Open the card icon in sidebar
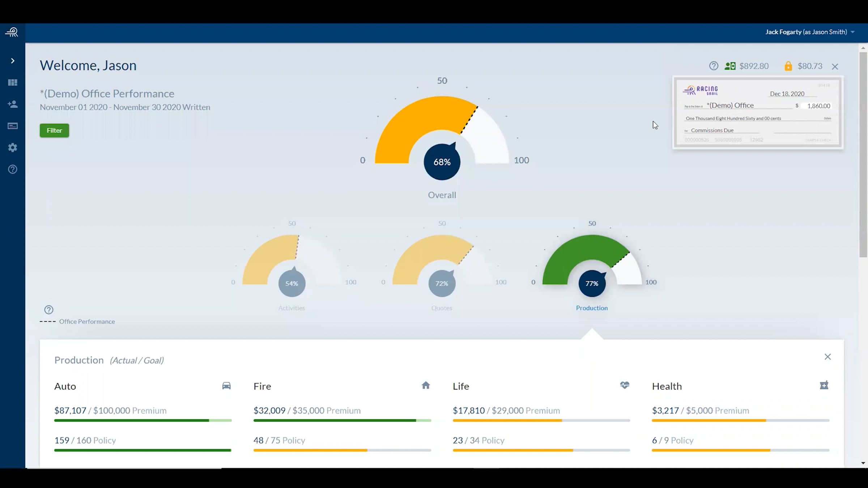 [13, 126]
